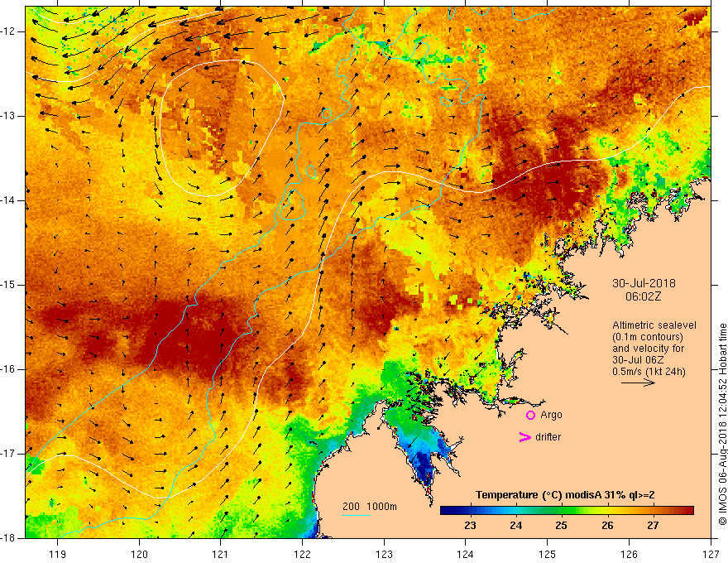Click longitude axis label 122

302,554
